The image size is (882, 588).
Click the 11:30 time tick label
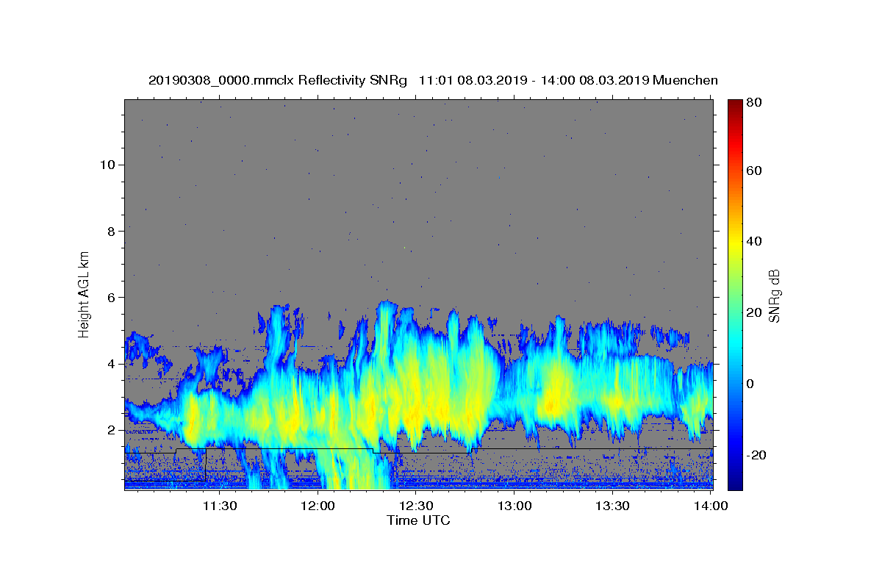(x=220, y=506)
